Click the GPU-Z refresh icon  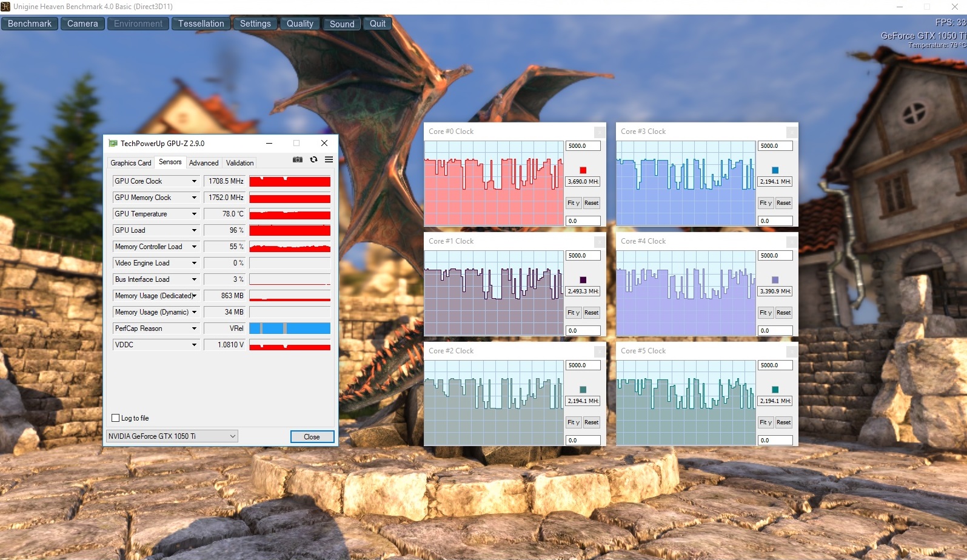pyautogui.click(x=313, y=159)
